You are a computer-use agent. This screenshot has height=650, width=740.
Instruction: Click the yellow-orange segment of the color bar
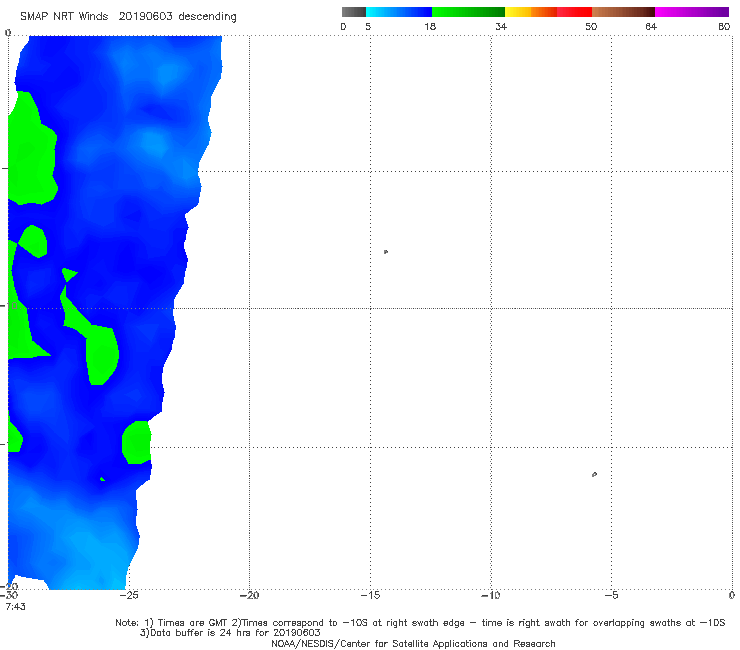(x=531, y=12)
